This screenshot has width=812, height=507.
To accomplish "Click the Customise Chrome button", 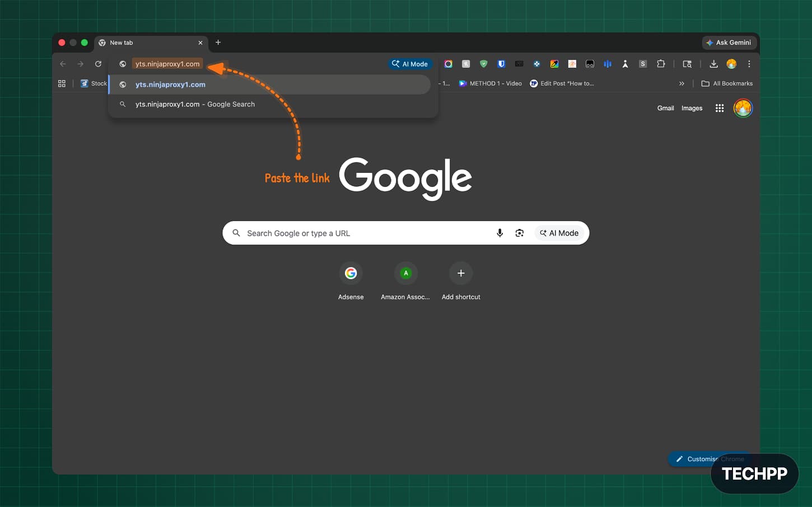I will click(x=710, y=459).
